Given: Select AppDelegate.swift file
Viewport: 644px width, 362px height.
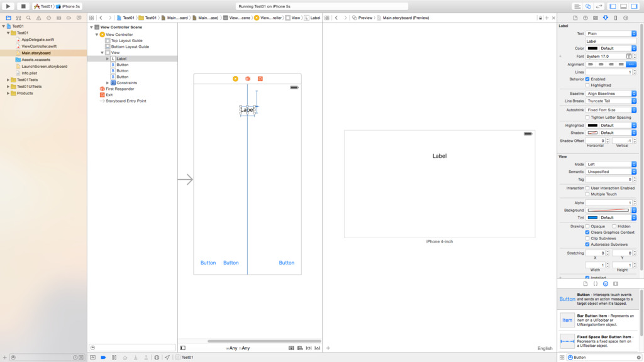Looking at the screenshot, I should (38, 40).
